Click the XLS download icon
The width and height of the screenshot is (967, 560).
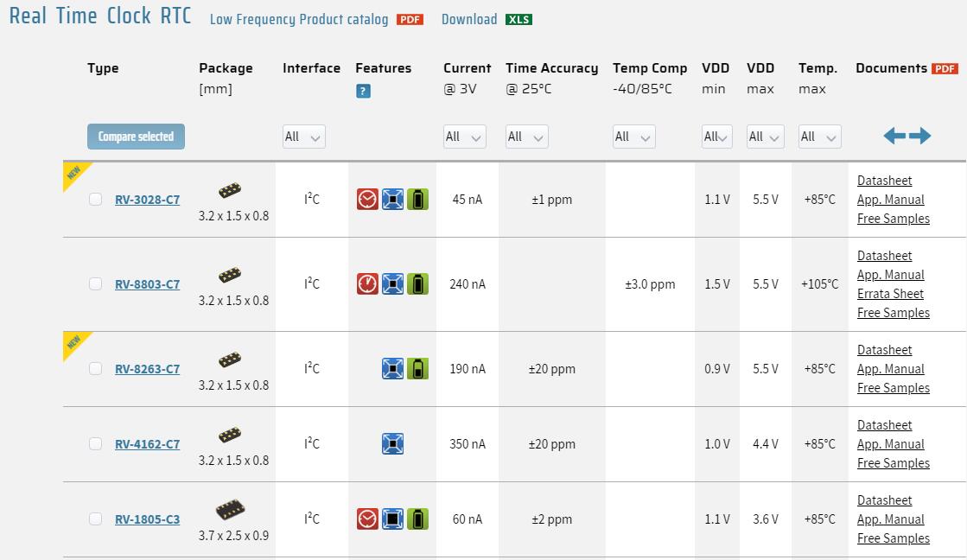518,20
